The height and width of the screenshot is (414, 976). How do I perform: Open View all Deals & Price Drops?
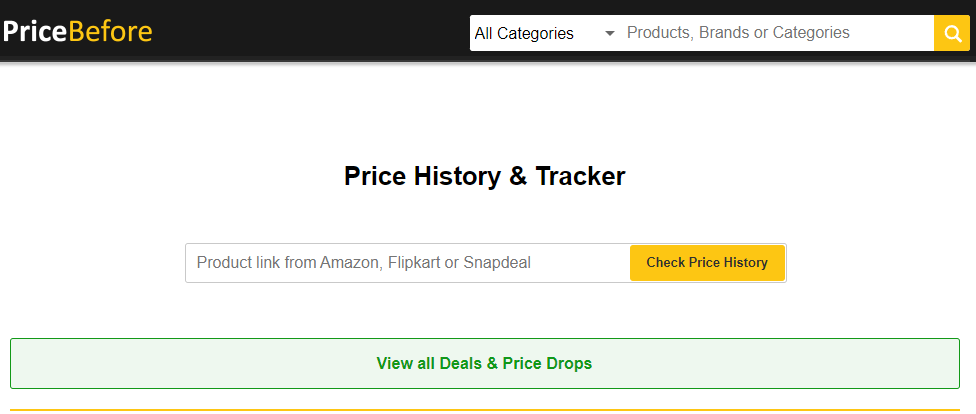click(x=484, y=363)
